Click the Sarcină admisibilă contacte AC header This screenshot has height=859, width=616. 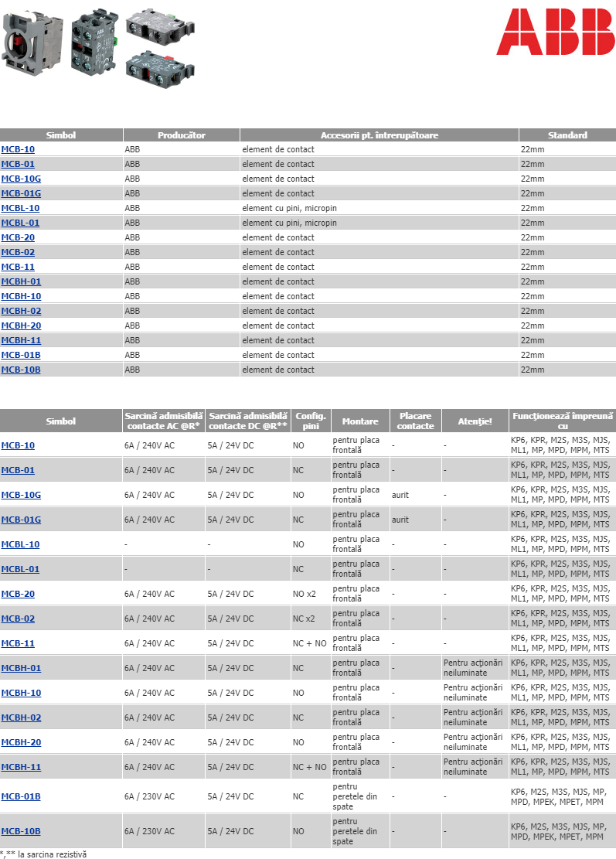point(164,421)
